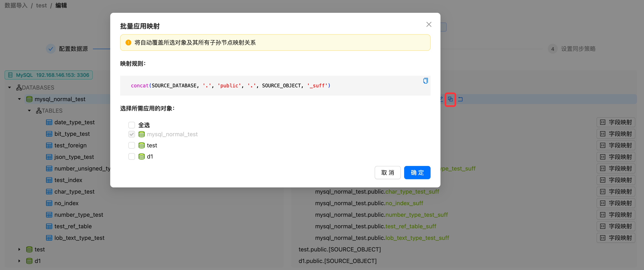Screen dimensions: 644x270
Task: Copy the mapping rule concat expression
Action: pyautogui.click(x=425, y=81)
